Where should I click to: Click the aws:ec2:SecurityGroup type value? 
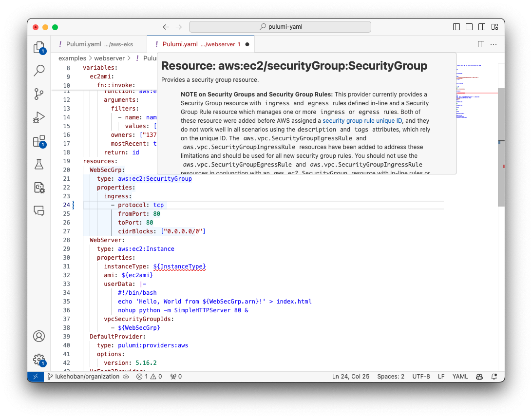pos(155,179)
